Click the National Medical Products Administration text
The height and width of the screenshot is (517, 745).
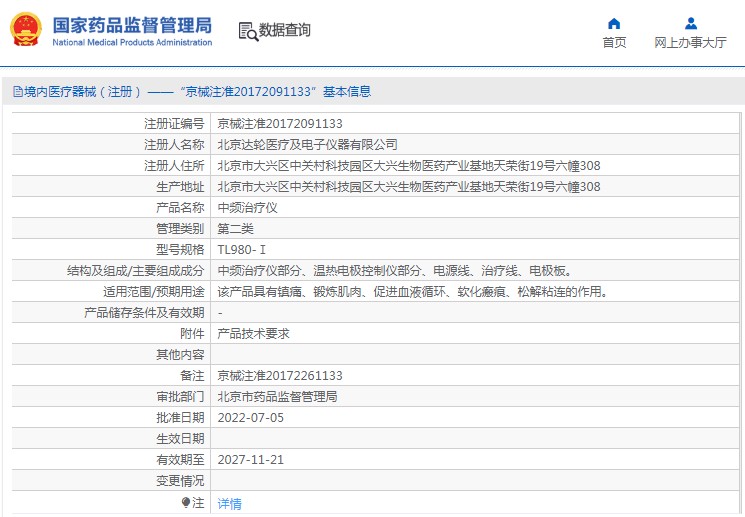(132, 42)
